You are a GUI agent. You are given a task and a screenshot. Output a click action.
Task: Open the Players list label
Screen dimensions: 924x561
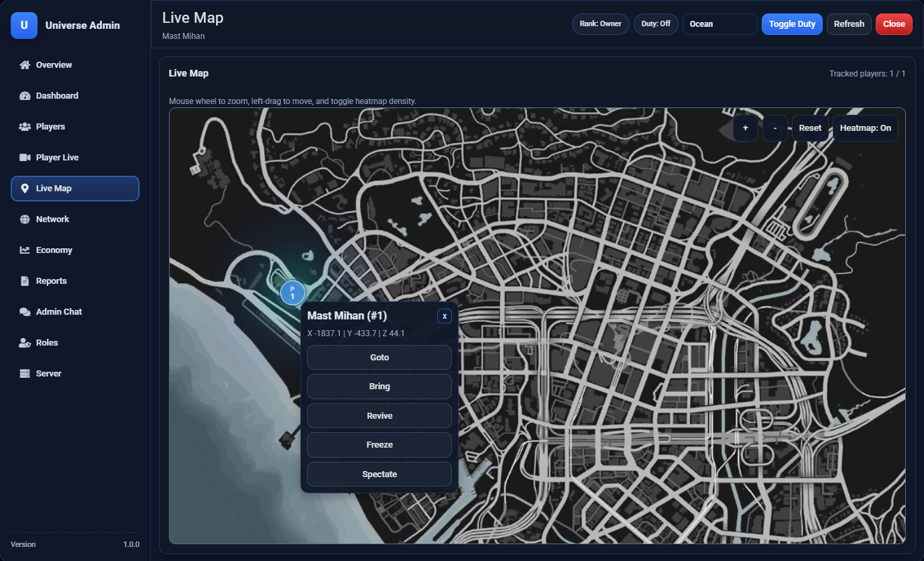[50, 127]
